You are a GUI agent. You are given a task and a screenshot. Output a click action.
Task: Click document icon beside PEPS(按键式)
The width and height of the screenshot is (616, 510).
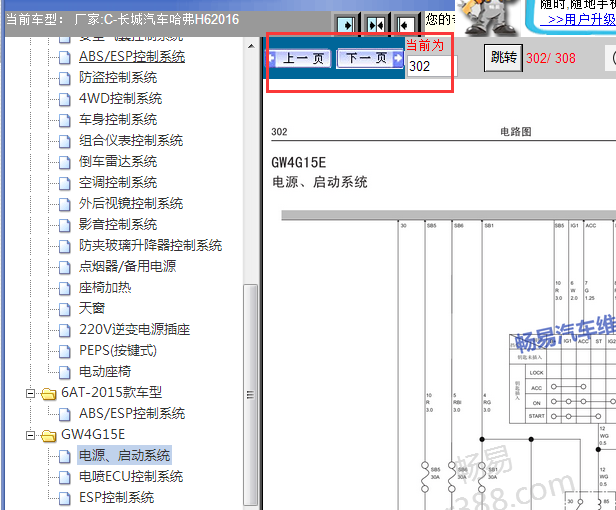pyautogui.click(x=65, y=352)
